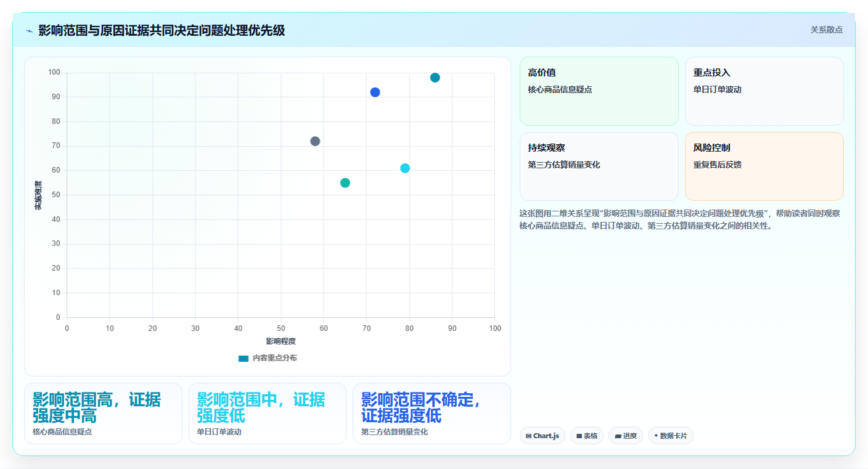Click 重复售后反馈 in the 风险控制 card
Image resolution: width=868 pixels, height=469 pixels.
[717, 165]
